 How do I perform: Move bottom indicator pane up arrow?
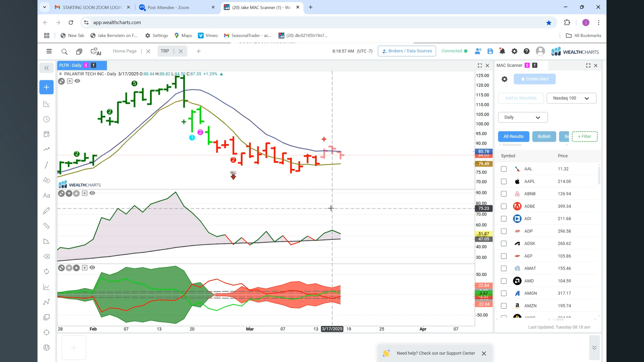tap(76, 268)
